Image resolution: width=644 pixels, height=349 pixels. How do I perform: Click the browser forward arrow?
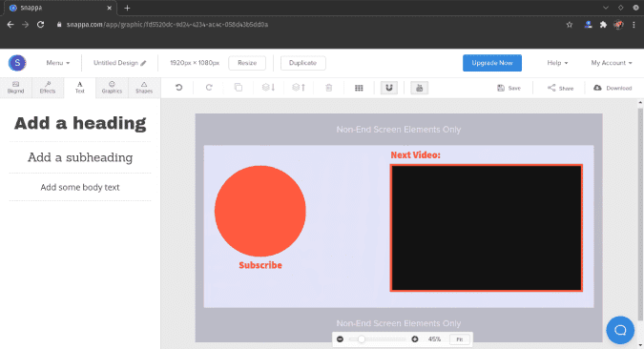point(26,25)
